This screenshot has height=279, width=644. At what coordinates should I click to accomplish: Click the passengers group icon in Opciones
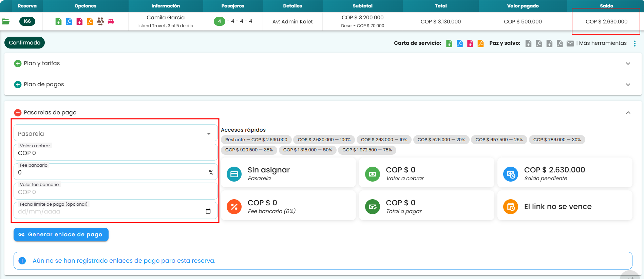(100, 21)
